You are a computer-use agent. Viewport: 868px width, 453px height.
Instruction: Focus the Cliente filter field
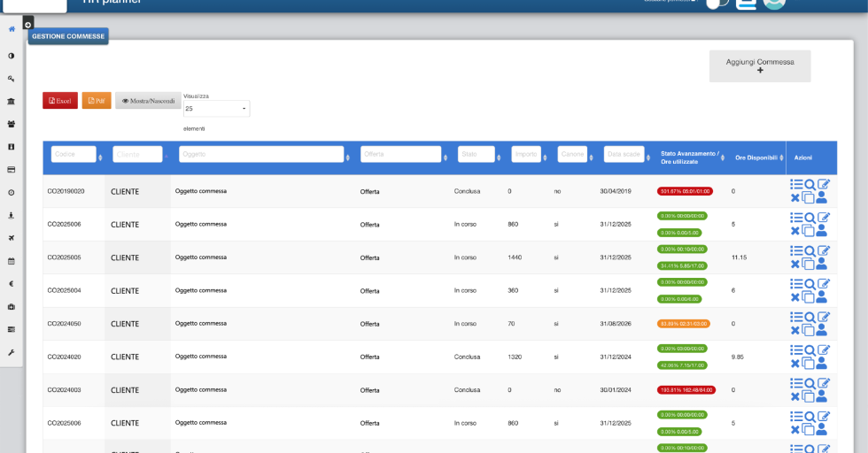[x=137, y=154]
